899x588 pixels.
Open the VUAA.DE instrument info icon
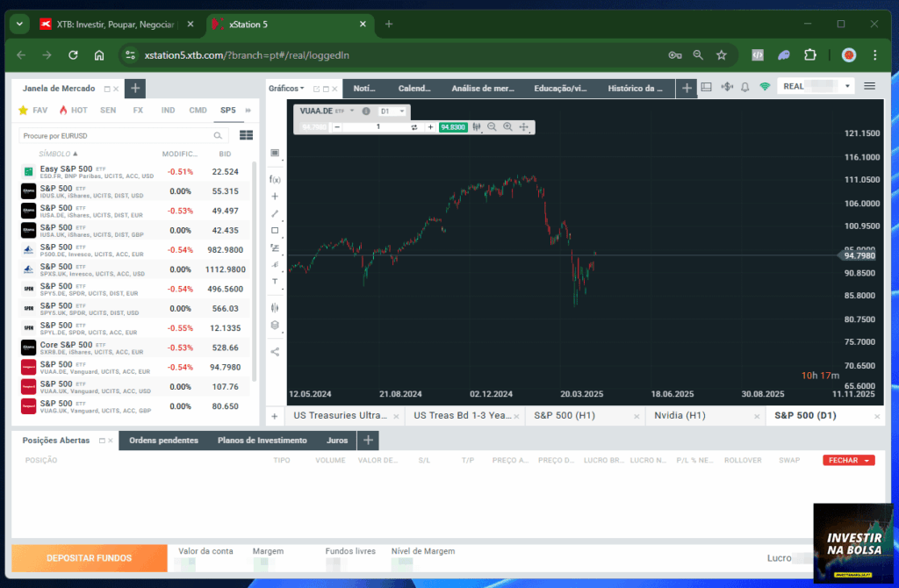[x=366, y=111]
